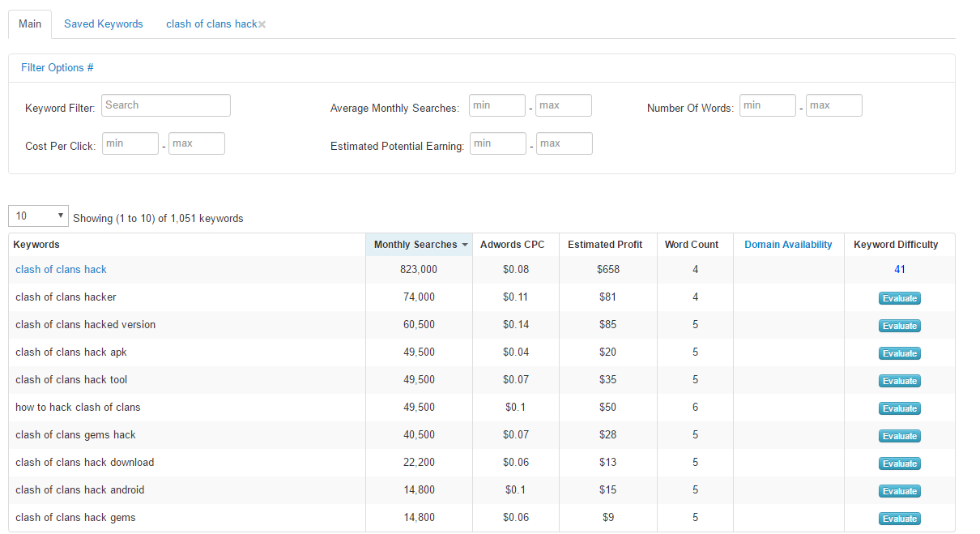Evaluate difficulty for how to hack clash of clans
This screenshot has width=980, height=534.
pyautogui.click(x=900, y=408)
